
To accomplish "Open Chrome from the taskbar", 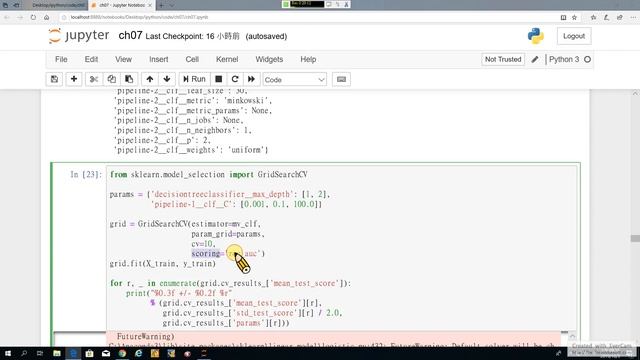I will tap(122, 353).
